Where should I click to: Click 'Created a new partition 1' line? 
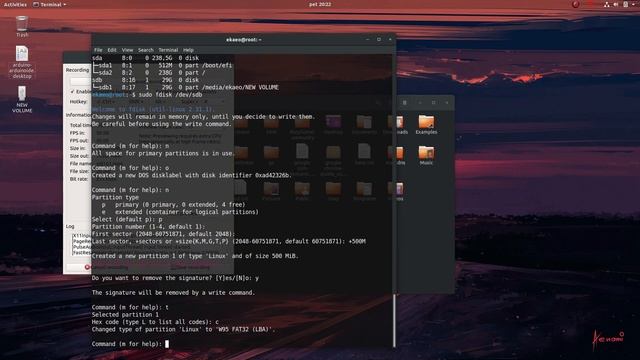[x=195, y=256]
